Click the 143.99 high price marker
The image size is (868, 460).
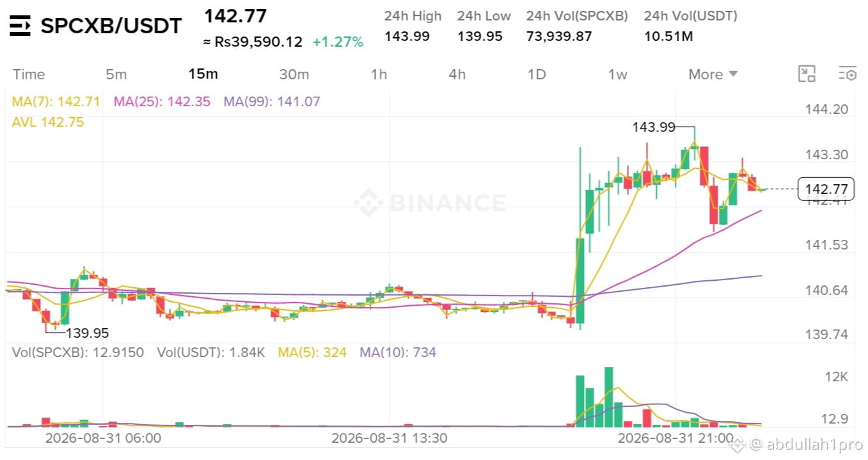point(654,127)
